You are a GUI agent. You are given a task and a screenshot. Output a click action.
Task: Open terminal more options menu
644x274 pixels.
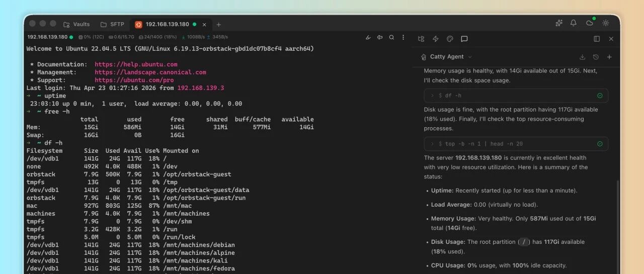pos(403,37)
